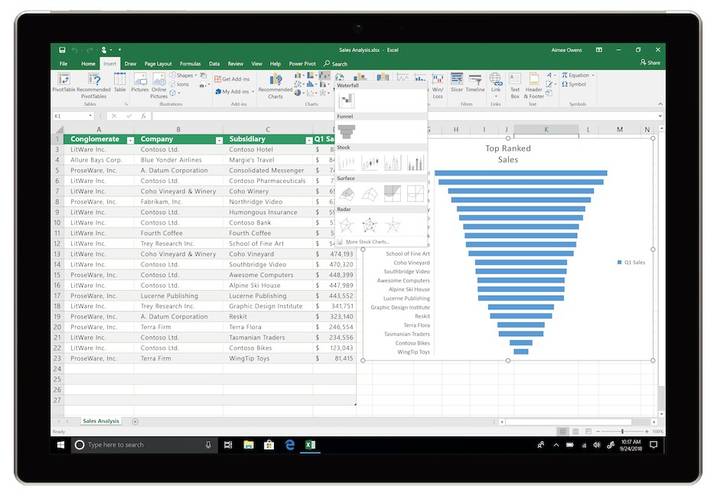Select the Sales Analysis sheet tab
This screenshot has height=500, width=714.
(x=101, y=421)
